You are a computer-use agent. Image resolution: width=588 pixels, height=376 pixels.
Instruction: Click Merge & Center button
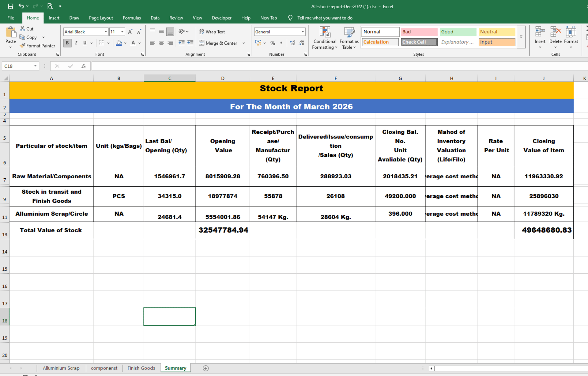[218, 43]
